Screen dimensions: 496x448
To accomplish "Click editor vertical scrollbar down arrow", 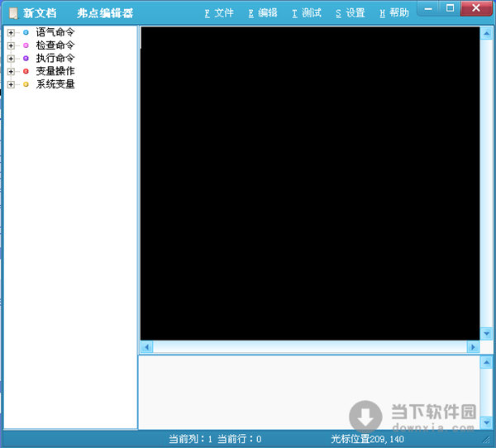I will click(x=486, y=333).
